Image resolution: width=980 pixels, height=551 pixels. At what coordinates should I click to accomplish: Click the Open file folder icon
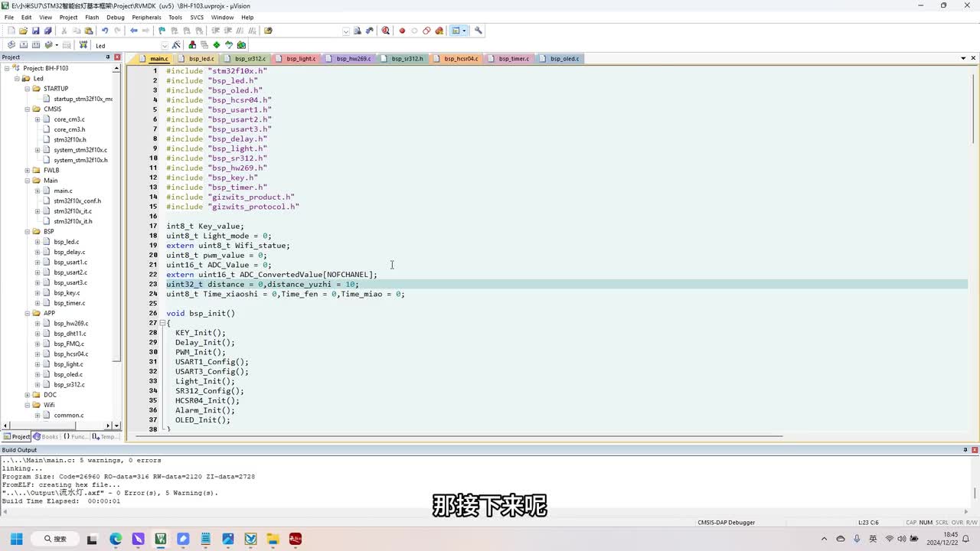(x=23, y=31)
